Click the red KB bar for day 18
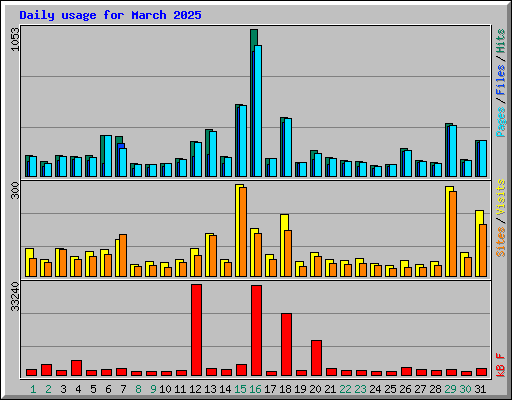The image size is (512, 400). 286,345
